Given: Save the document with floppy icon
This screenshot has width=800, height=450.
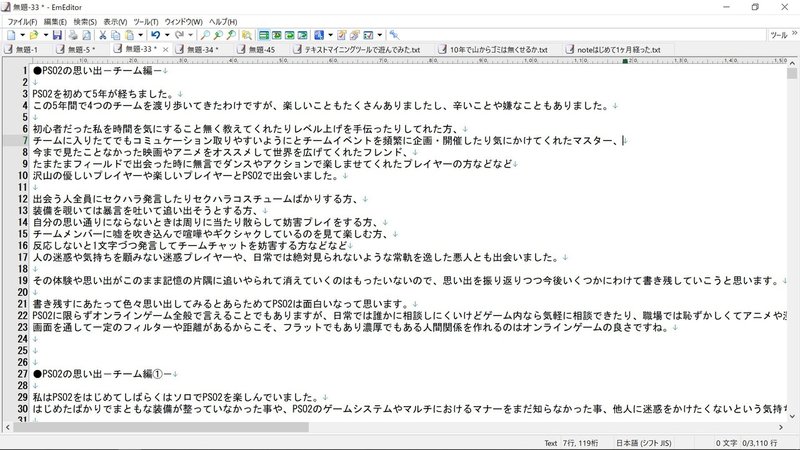Looking at the screenshot, I should (57, 35).
